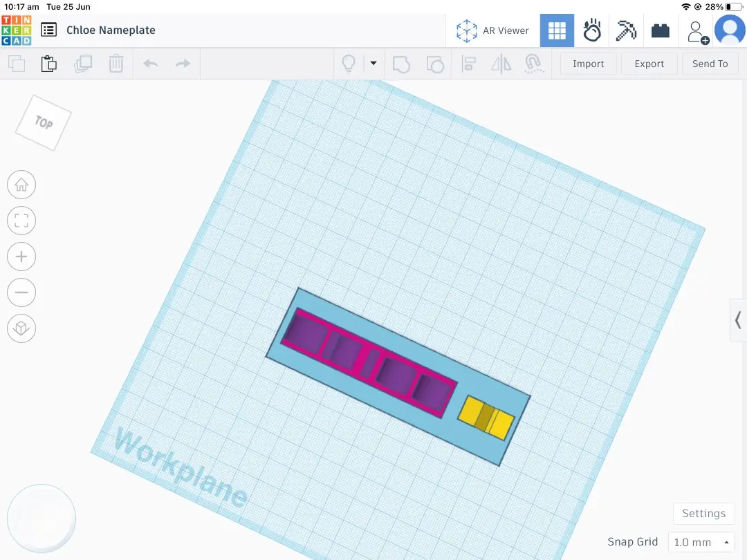Open the Bricks mode icon
This screenshot has width=747, height=560.
(661, 30)
